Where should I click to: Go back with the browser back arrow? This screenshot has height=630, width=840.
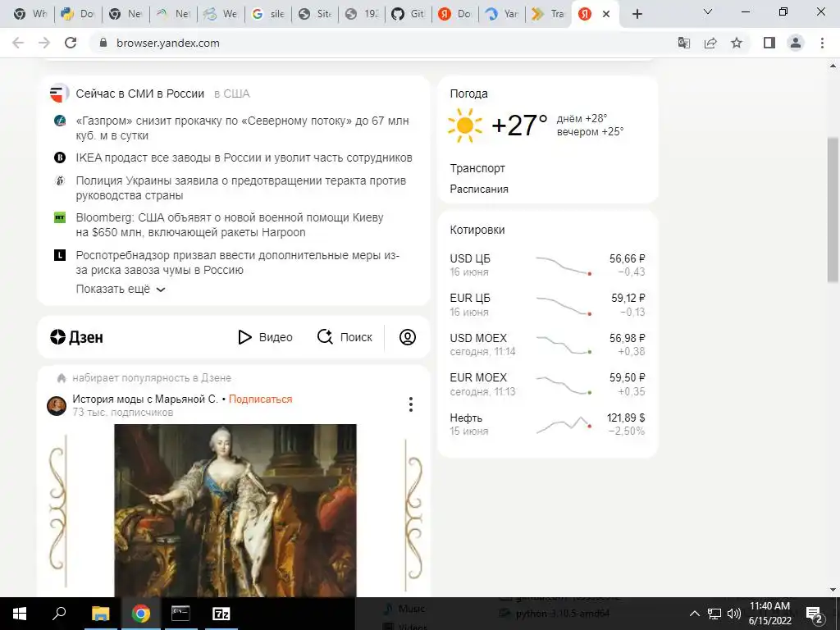(18, 43)
